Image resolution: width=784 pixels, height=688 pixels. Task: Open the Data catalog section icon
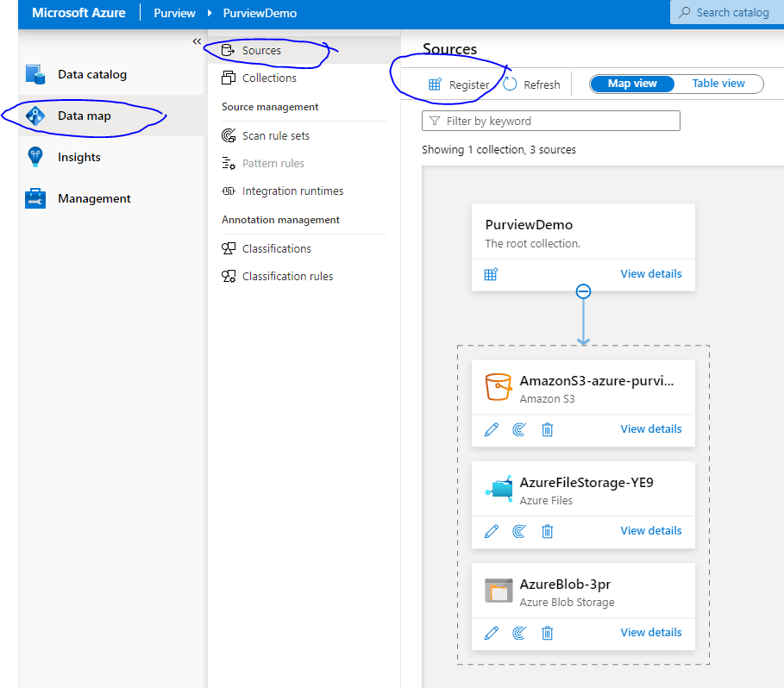(35, 74)
